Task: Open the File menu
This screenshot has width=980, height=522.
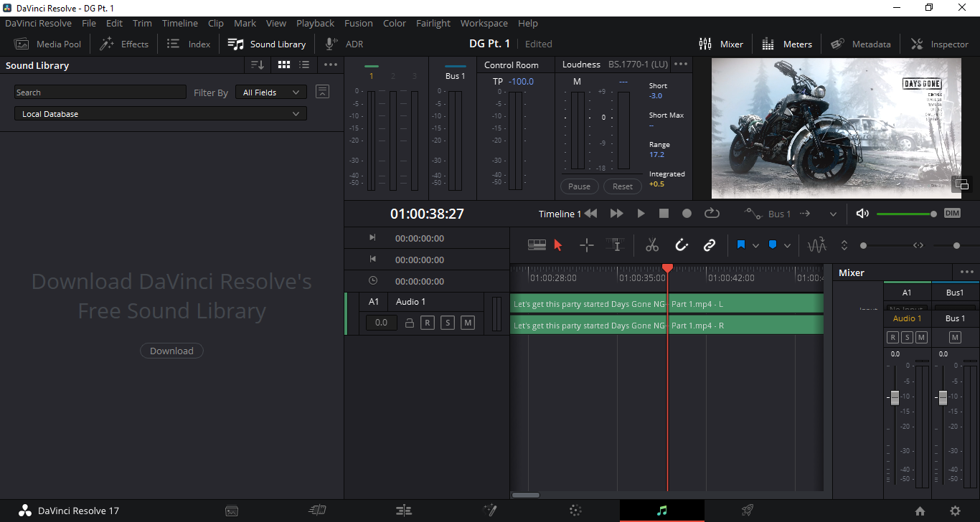Action: (89, 23)
